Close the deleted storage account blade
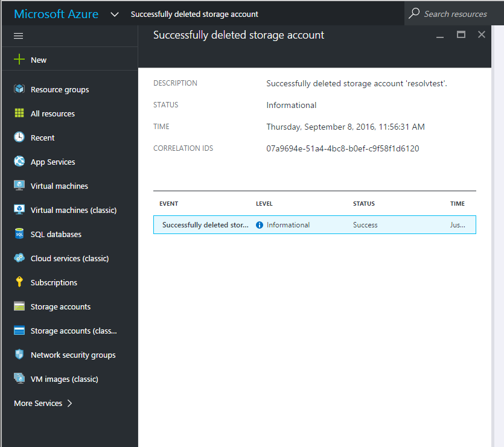The image size is (504, 447). tap(482, 34)
